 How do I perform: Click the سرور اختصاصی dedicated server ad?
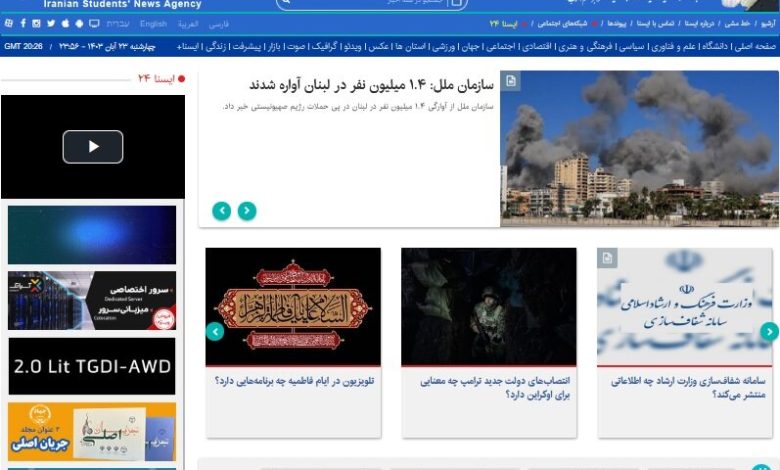92,300
